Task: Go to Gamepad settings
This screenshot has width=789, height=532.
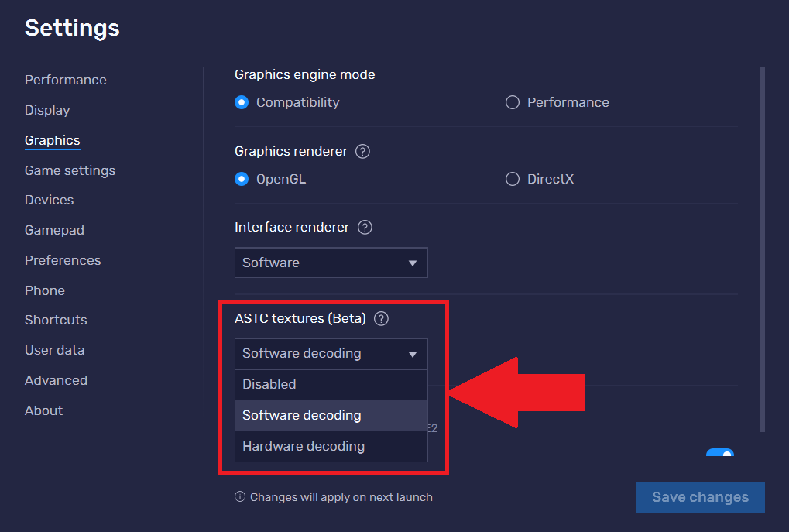Action: pos(54,230)
